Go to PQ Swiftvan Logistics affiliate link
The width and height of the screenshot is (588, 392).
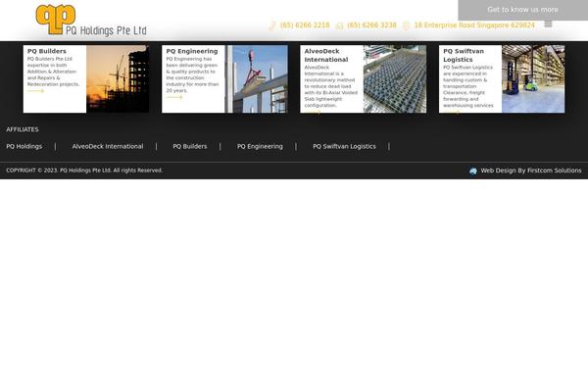[344, 146]
